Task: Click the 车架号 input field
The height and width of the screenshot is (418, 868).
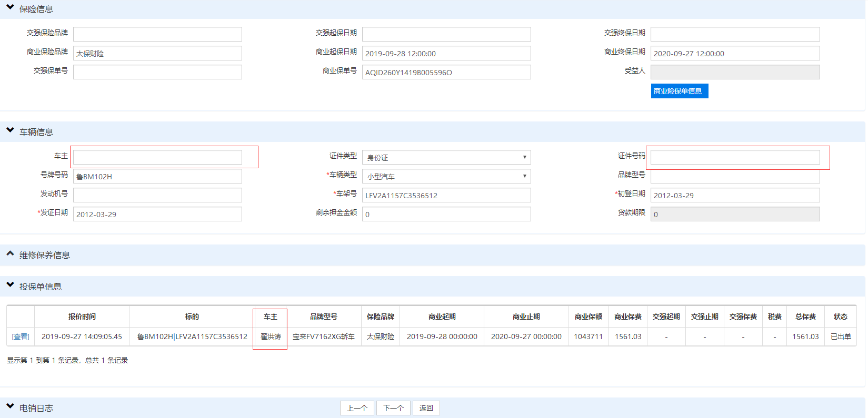Action: pyautogui.click(x=446, y=195)
